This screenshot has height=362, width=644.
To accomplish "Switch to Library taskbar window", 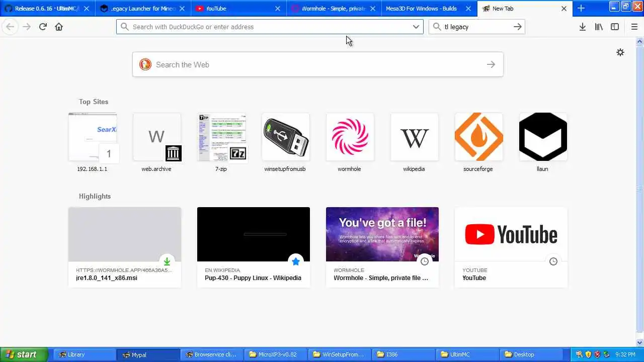I will [85, 354].
